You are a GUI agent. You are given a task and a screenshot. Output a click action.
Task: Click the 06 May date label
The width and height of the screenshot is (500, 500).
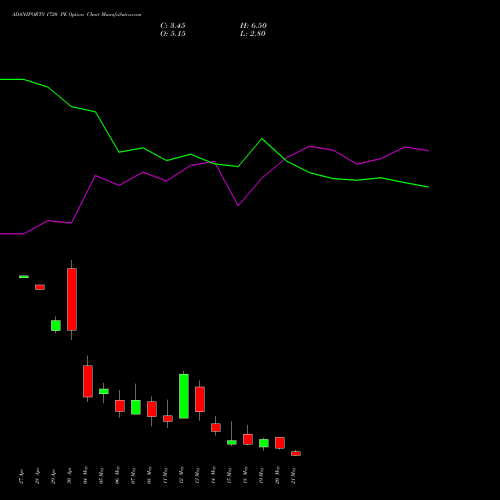[x=117, y=475]
